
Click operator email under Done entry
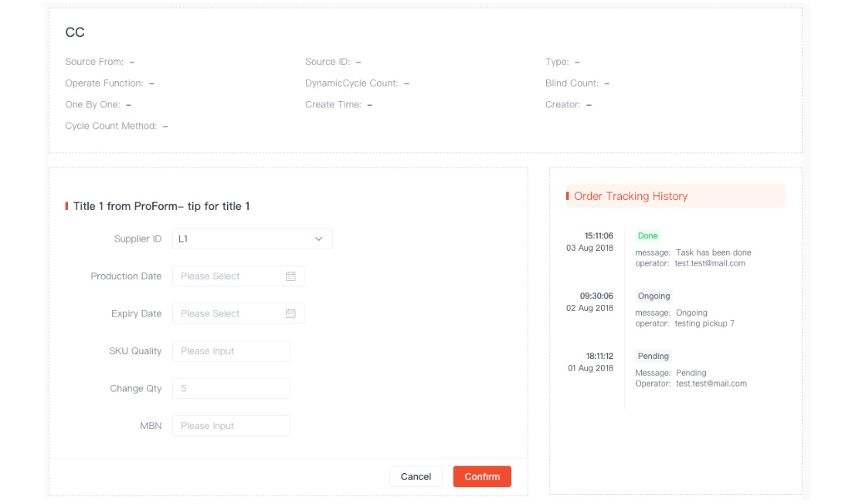pos(710,263)
